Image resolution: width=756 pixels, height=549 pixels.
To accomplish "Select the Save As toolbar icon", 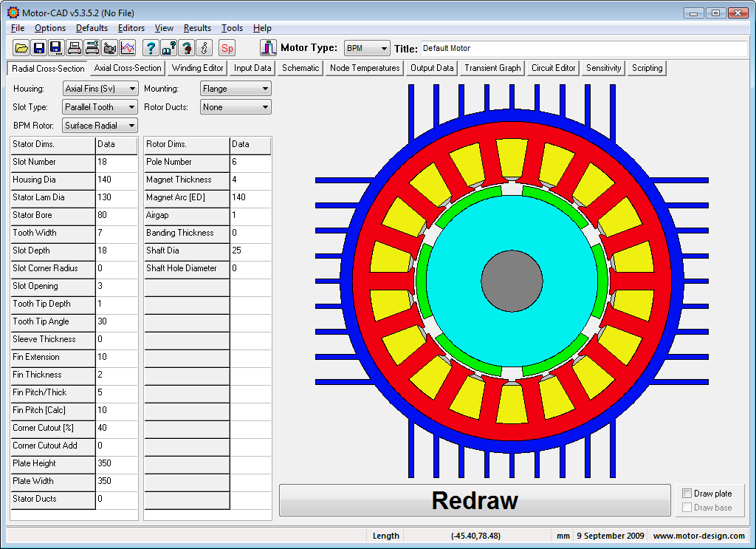I will tap(56, 47).
